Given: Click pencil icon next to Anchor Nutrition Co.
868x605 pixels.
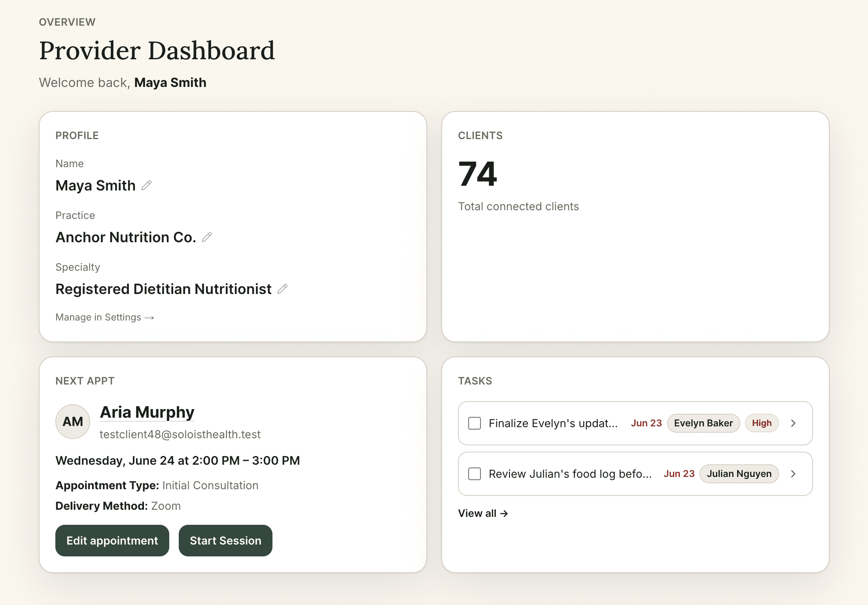Looking at the screenshot, I should click(x=207, y=237).
